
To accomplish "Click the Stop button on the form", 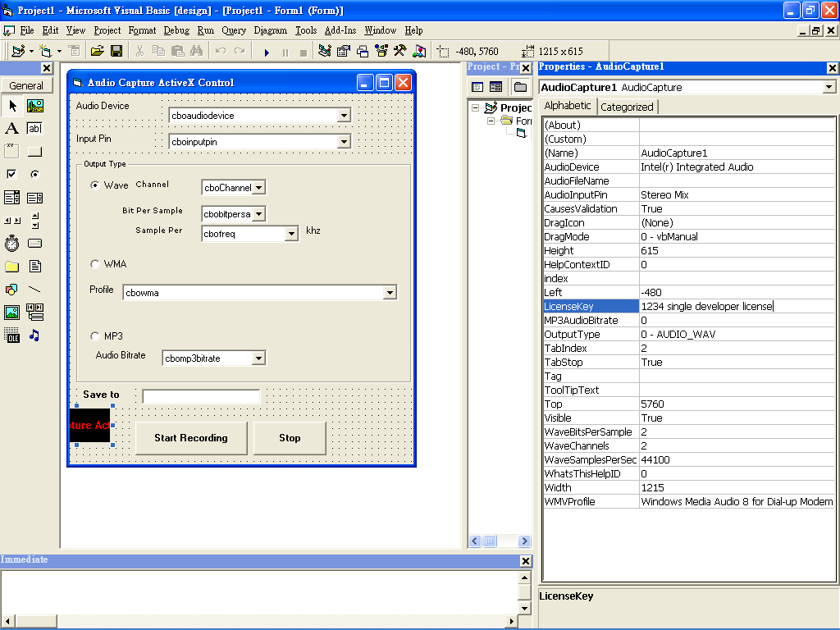I will pyautogui.click(x=290, y=438).
